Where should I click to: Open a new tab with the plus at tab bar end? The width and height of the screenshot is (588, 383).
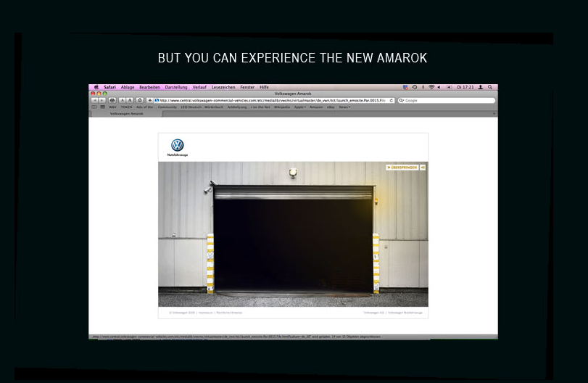pos(494,114)
